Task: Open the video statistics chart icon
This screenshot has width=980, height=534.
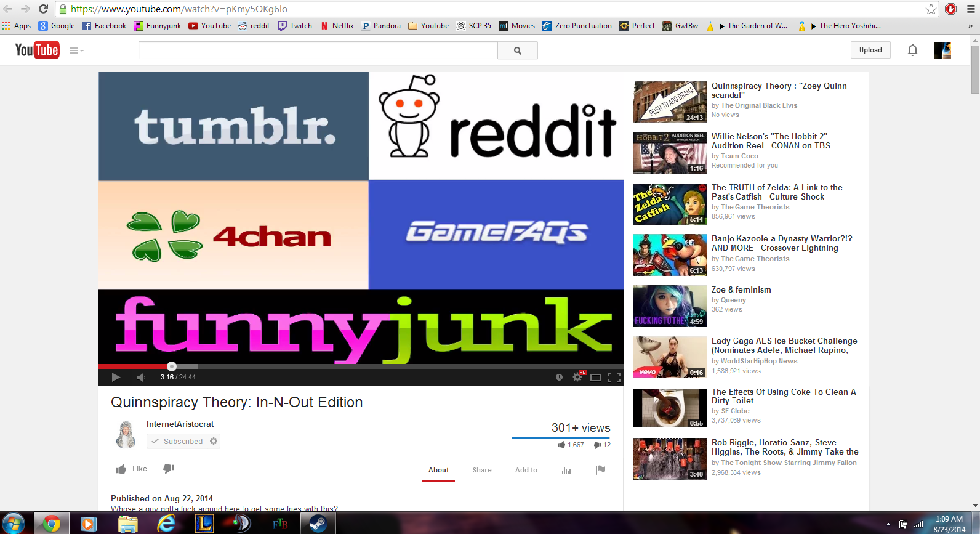Action: (566, 471)
